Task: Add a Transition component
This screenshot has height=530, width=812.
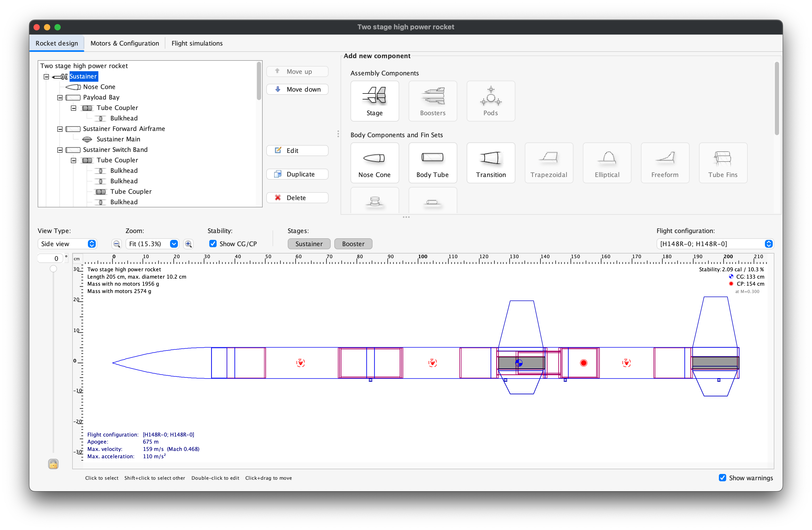Action: (x=490, y=163)
